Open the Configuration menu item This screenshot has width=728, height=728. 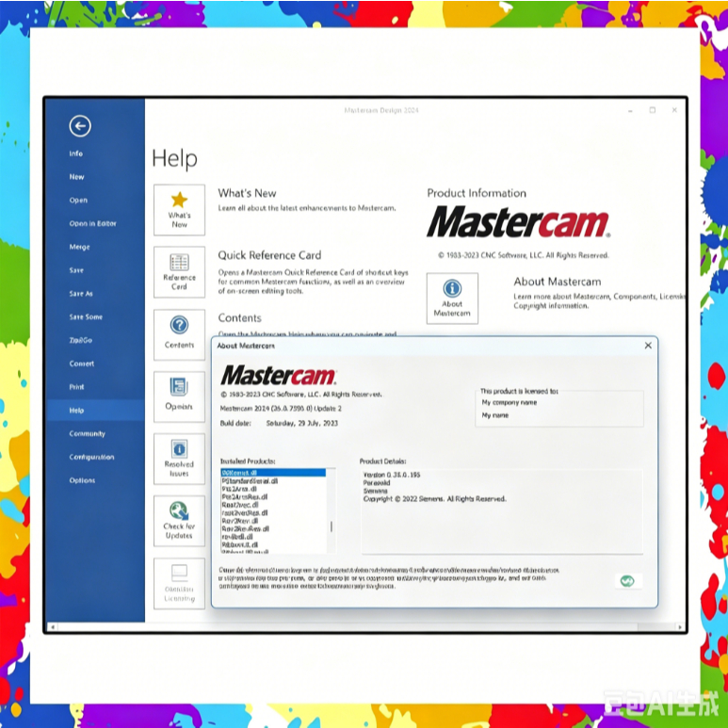[92, 457]
